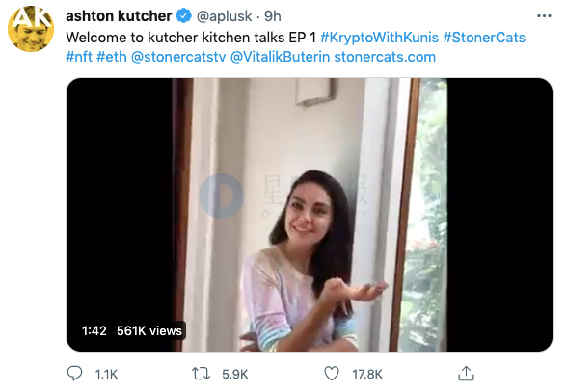Open the #KryptoWithKunis hashtag
Viewport: 567px width, 392px height.
pyautogui.click(x=379, y=38)
